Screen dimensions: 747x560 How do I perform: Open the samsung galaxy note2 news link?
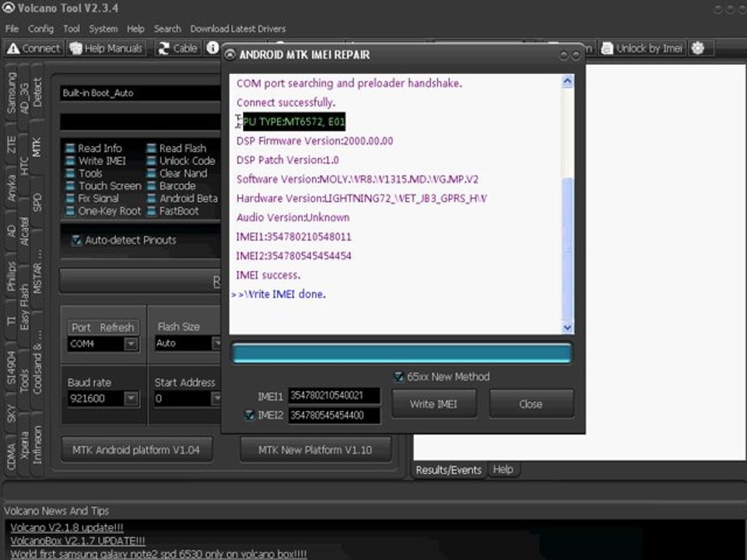click(x=159, y=555)
